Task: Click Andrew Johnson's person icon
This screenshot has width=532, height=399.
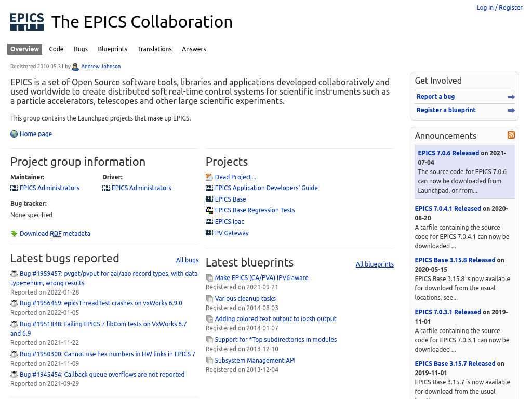Action: 75,66
